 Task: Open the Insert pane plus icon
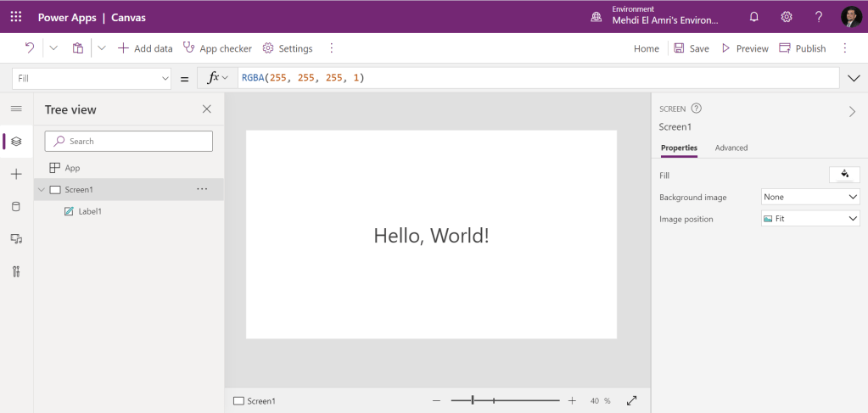[x=15, y=174]
